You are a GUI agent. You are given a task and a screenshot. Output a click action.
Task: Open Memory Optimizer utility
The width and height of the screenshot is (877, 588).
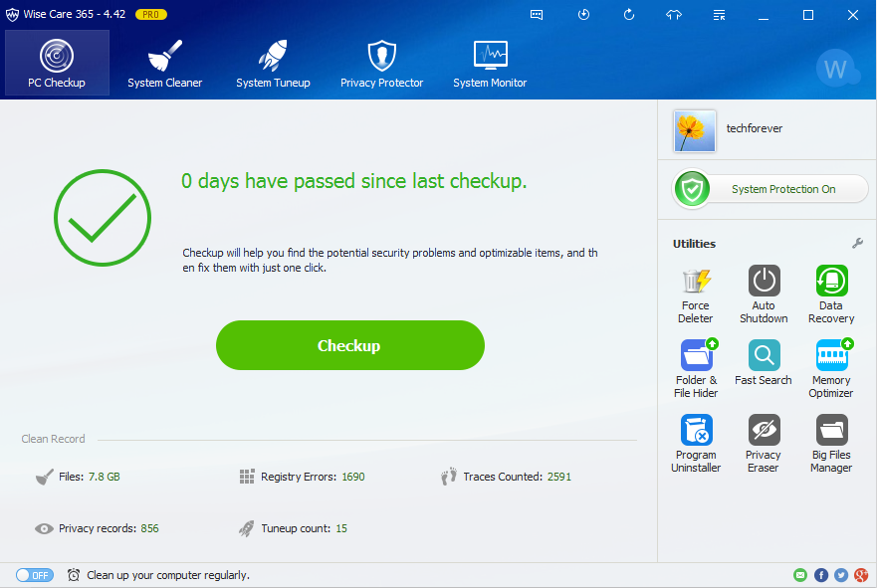[831, 369]
